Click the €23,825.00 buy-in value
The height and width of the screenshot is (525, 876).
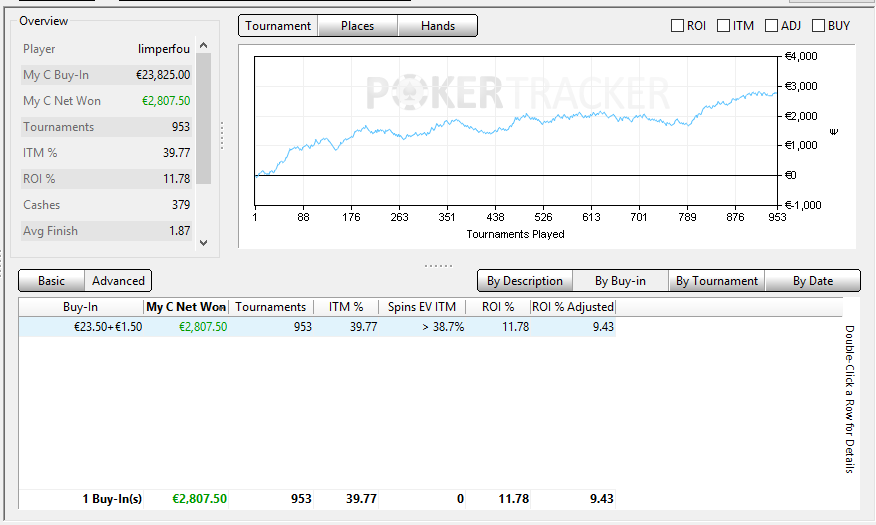163,75
